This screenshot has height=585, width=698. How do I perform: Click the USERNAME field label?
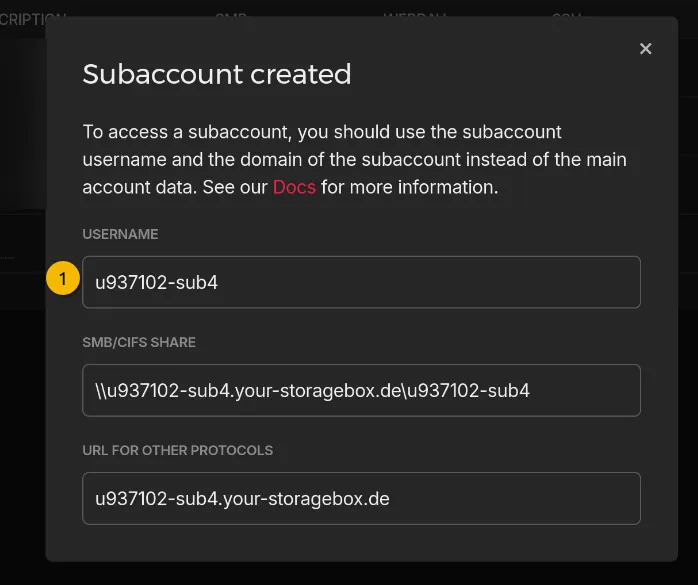pos(120,234)
